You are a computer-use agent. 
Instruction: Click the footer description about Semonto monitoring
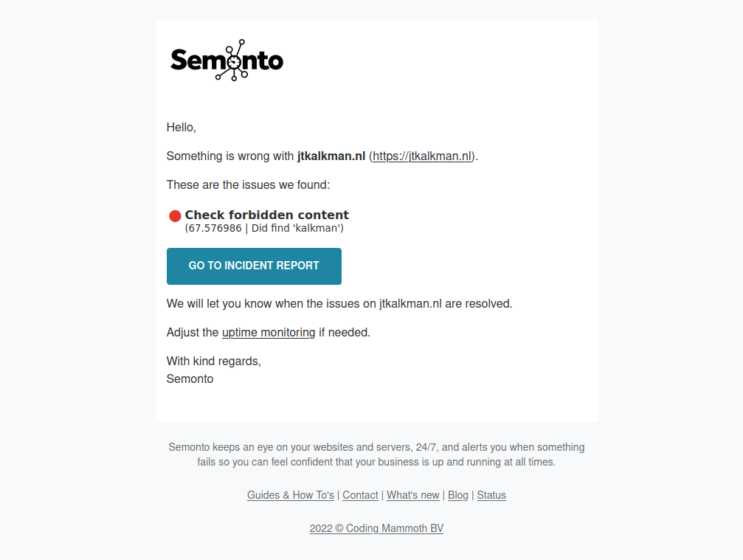[376, 454]
